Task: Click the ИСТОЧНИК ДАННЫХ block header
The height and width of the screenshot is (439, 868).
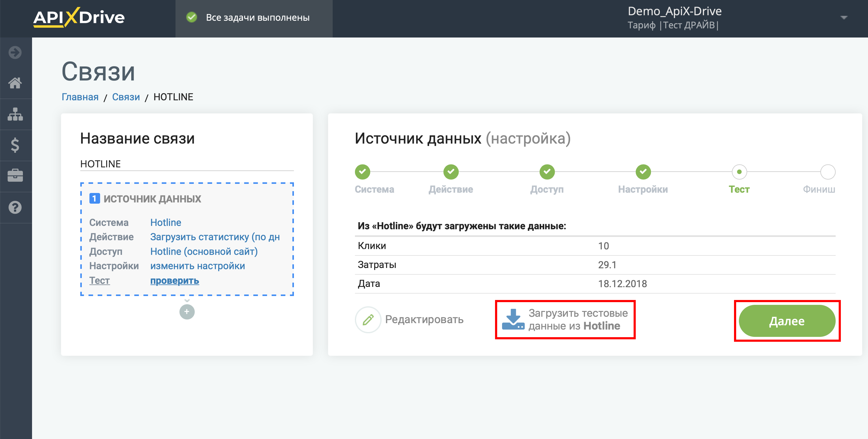Action: click(x=152, y=199)
